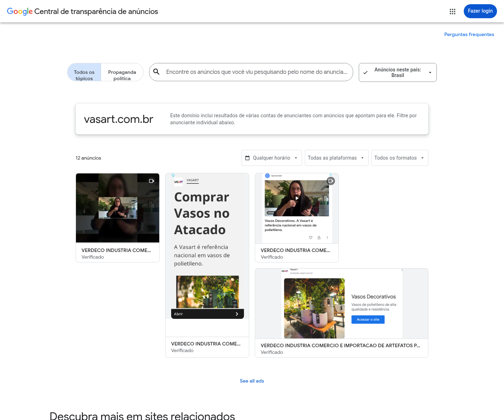Click the plants photo in Comprar Vasos ad
This screenshot has width=504, height=420.
coord(208,292)
